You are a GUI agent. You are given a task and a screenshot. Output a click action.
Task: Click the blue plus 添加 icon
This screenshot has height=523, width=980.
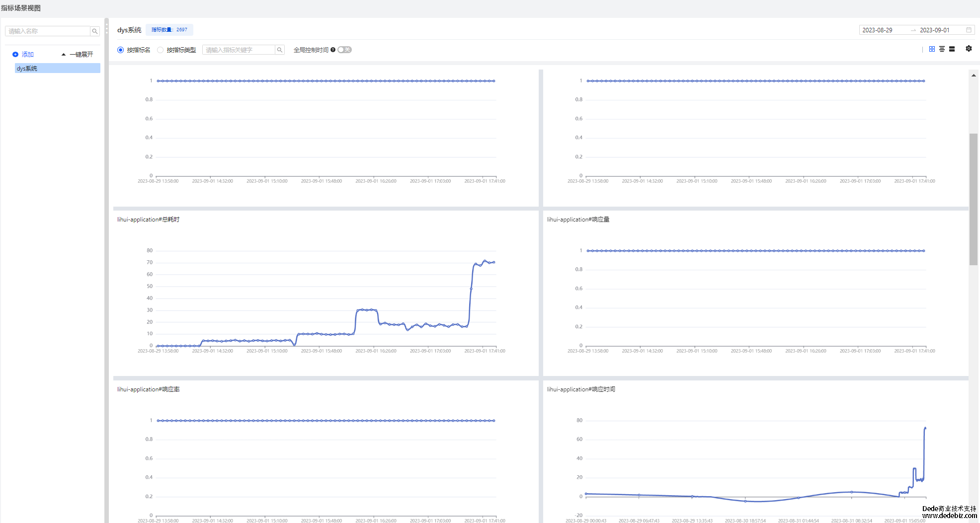[x=15, y=55]
